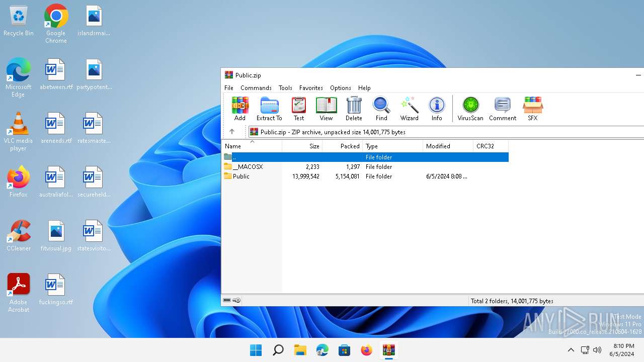Open the File menu
The height and width of the screenshot is (362, 644).
pos(229,87)
